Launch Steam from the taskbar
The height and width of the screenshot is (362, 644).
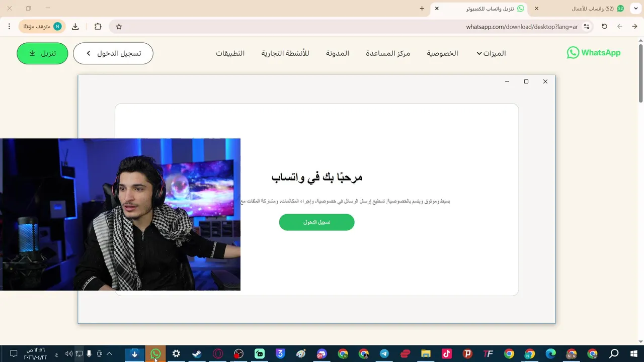197,354
